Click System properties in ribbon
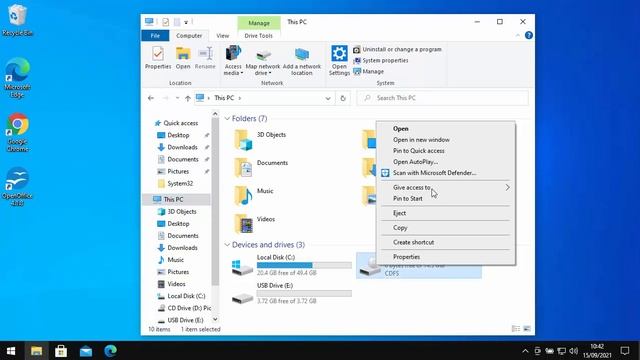The width and height of the screenshot is (640, 360). (x=381, y=60)
